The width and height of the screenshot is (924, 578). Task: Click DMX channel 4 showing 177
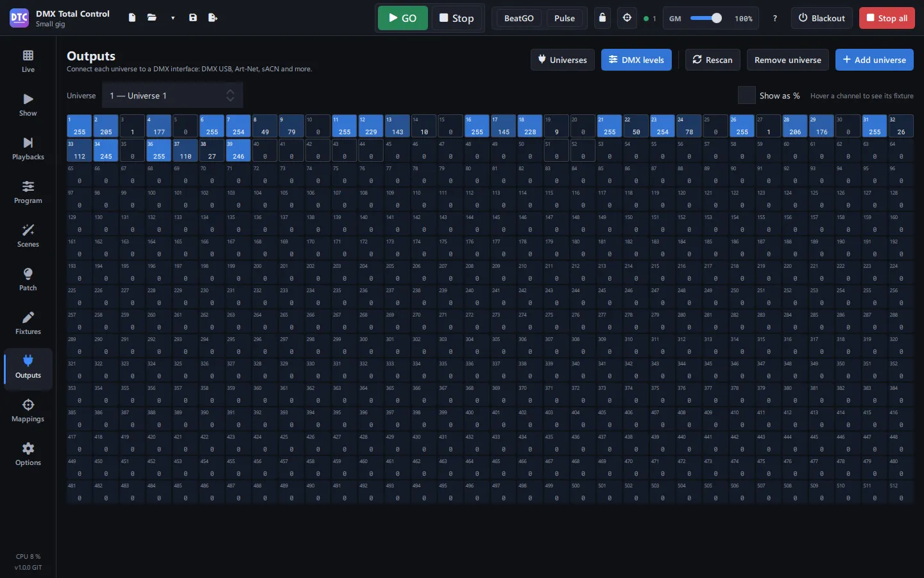(x=159, y=126)
